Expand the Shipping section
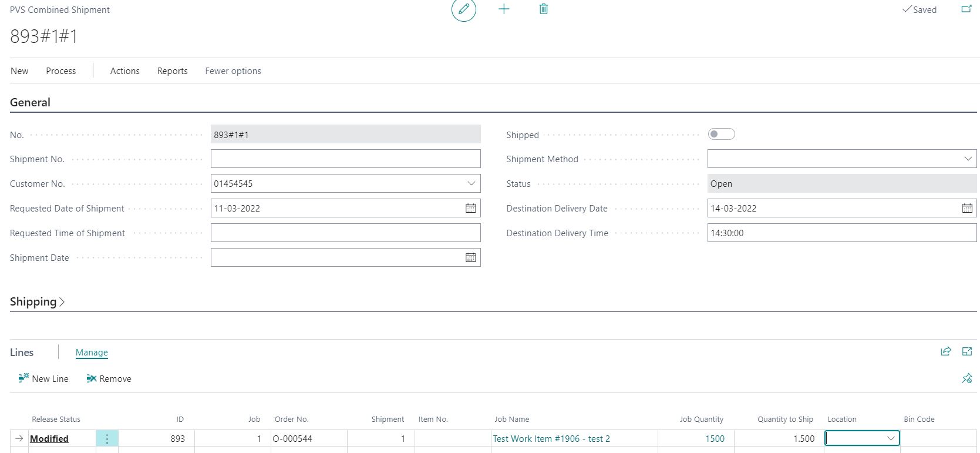The image size is (980, 453). click(x=37, y=301)
